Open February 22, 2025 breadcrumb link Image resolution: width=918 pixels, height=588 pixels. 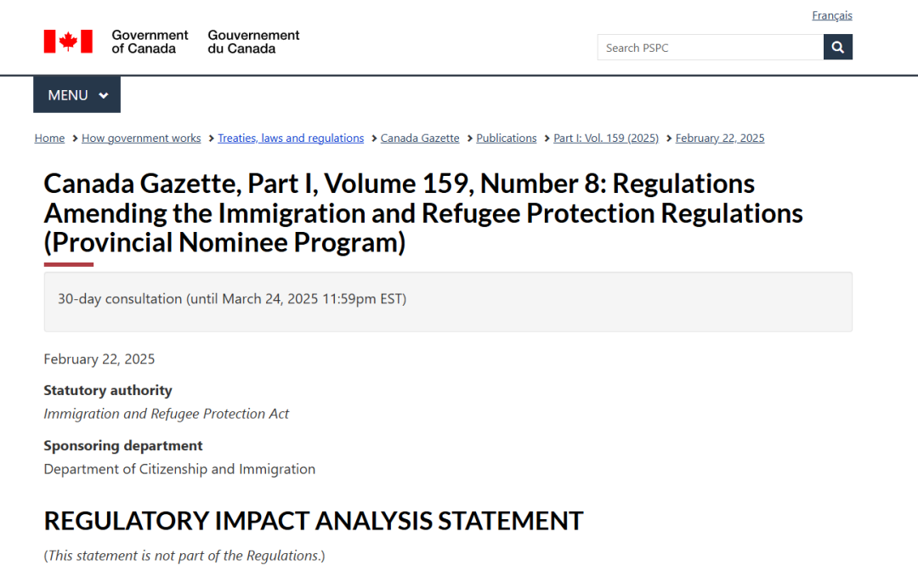click(x=720, y=138)
